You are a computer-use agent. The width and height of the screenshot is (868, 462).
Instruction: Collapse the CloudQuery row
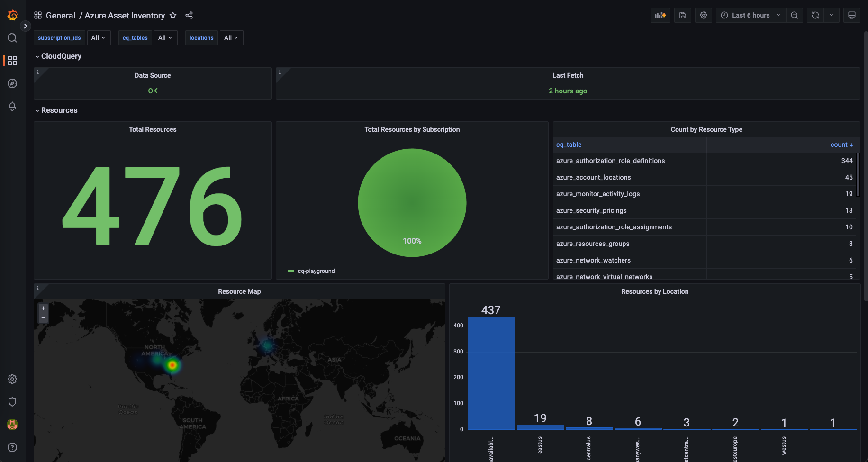click(58, 56)
